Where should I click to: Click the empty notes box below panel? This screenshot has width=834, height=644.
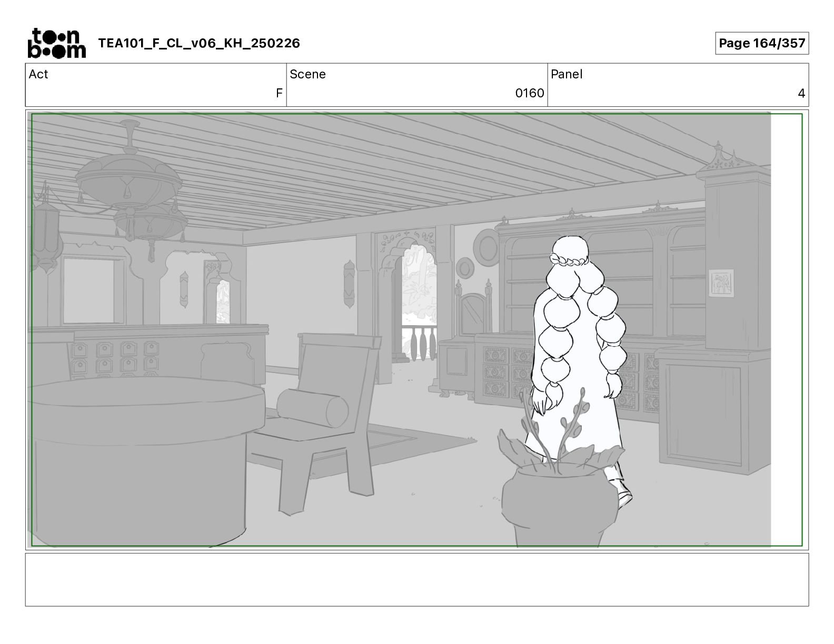(x=417, y=579)
